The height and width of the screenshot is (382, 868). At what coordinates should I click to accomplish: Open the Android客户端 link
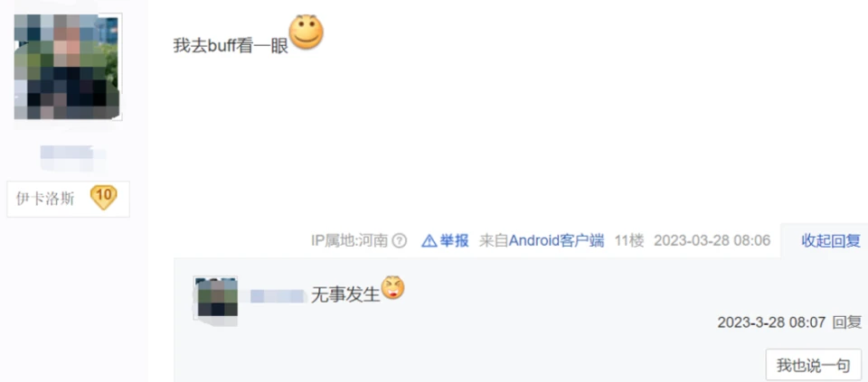[x=556, y=240]
